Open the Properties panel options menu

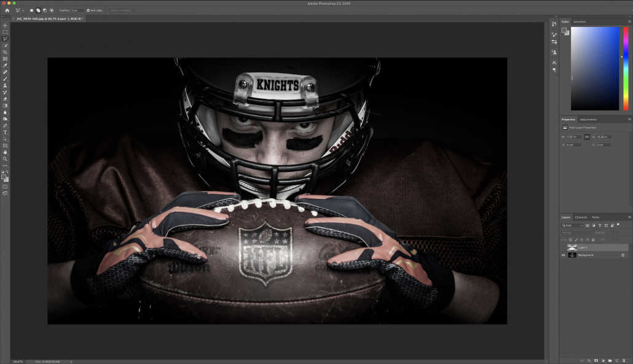tap(629, 119)
